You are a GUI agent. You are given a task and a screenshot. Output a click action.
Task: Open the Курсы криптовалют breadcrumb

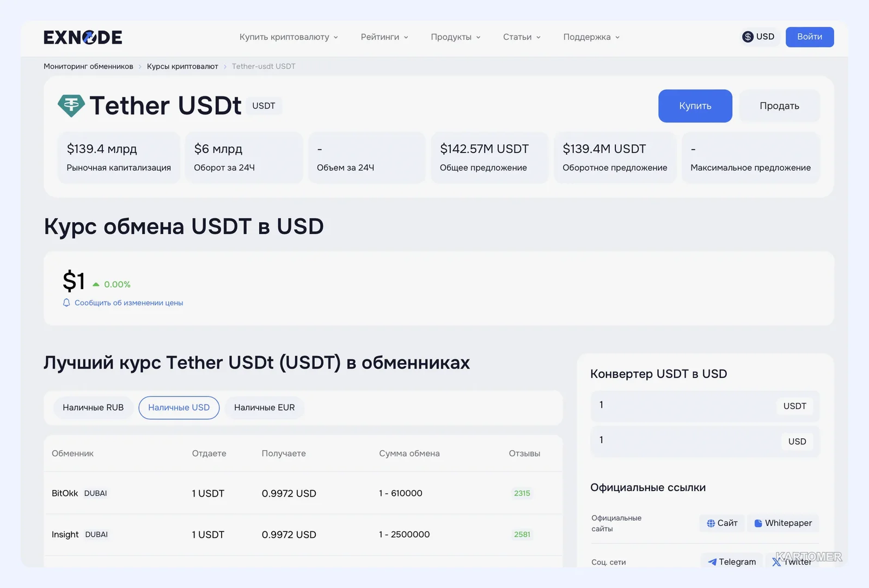pos(182,66)
